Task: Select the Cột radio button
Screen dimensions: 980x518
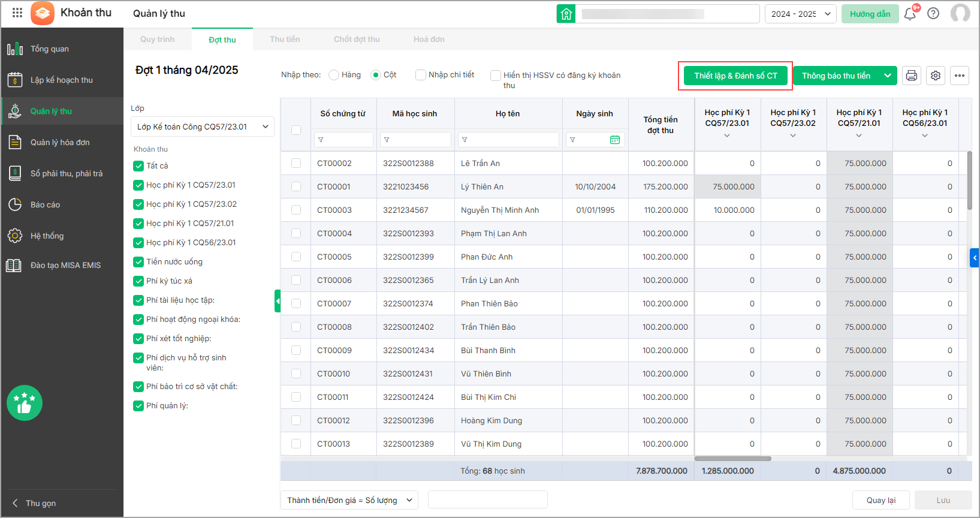Action: click(x=376, y=75)
